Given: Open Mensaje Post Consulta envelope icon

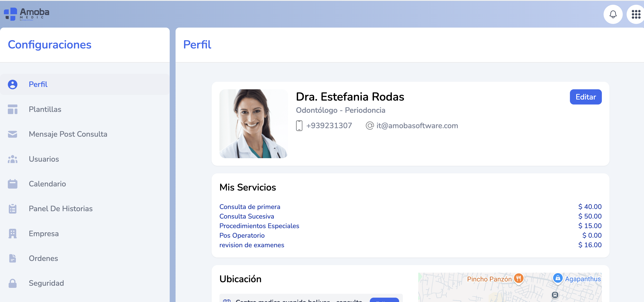Looking at the screenshot, I should point(12,134).
